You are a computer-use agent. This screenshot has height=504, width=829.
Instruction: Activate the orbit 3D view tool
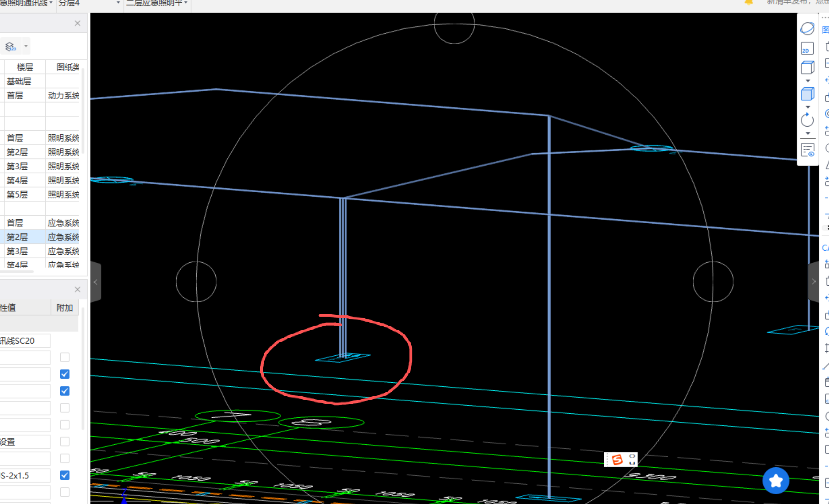pos(807,29)
